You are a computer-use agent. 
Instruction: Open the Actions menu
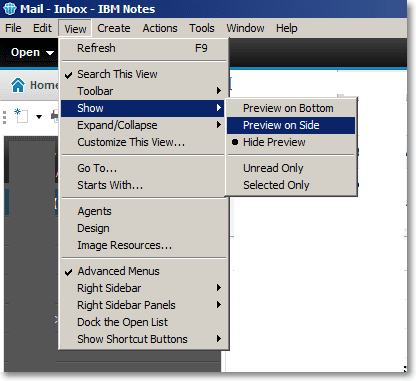160,28
